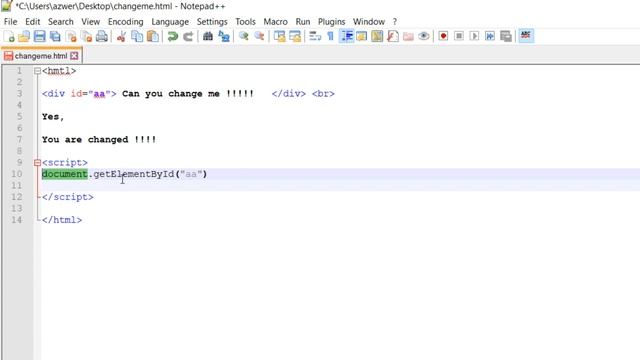Screen dimensions: 640x360
Task: Toggle synchronized vertical scrolling icon
Action: [279, 36]
